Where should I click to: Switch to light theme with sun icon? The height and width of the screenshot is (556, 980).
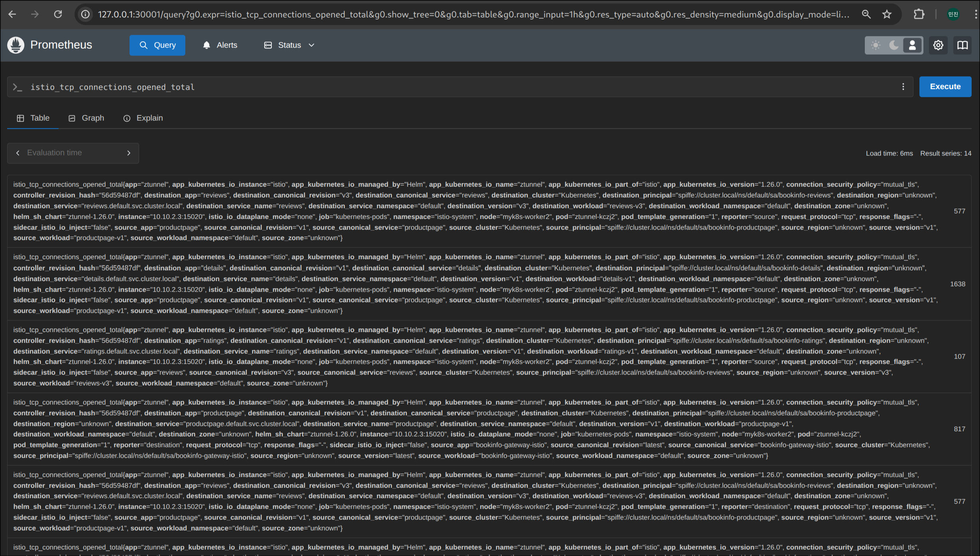[x=876, y=45]
